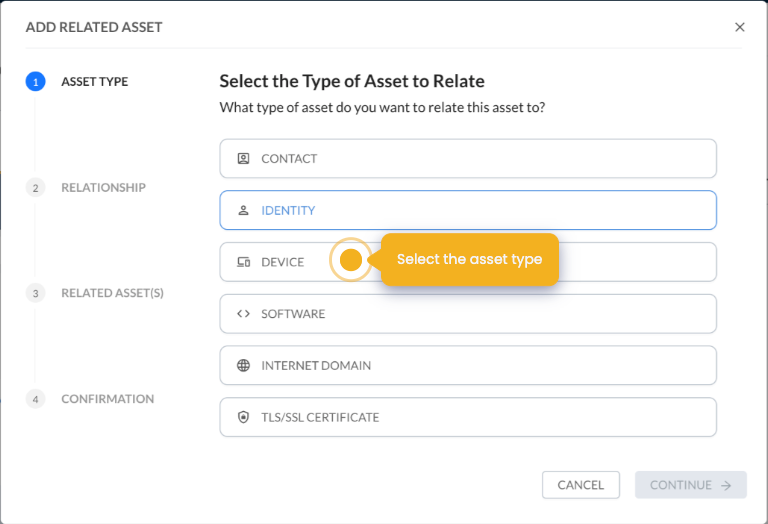Click the internet domain globe icon
Screen dimensions: 768x524
(x=243, y=366)
